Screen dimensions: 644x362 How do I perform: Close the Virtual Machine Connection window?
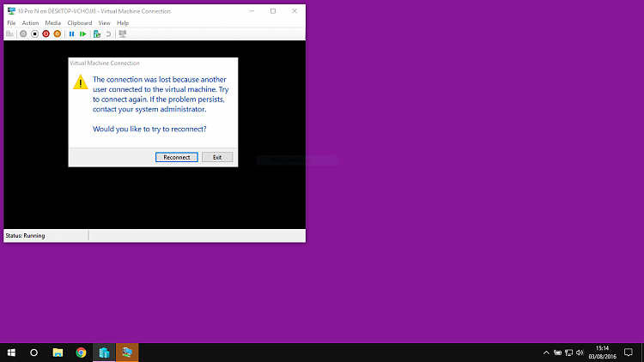point(295,11)
